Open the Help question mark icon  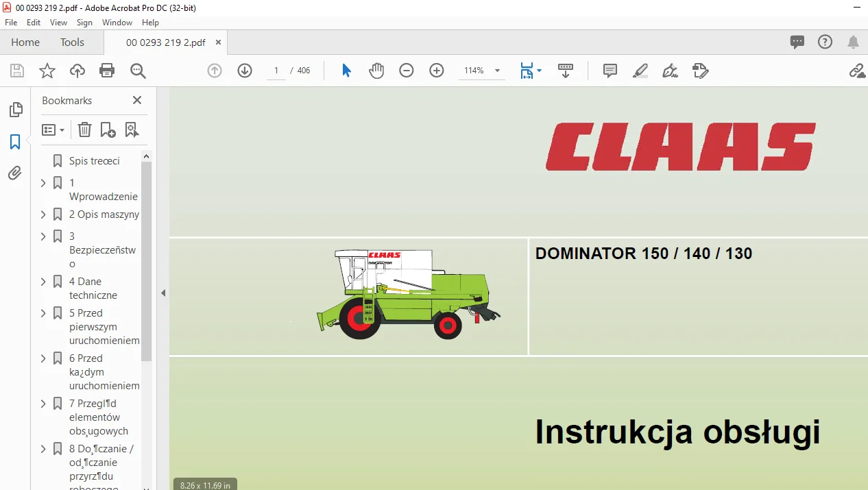point(825,42)
